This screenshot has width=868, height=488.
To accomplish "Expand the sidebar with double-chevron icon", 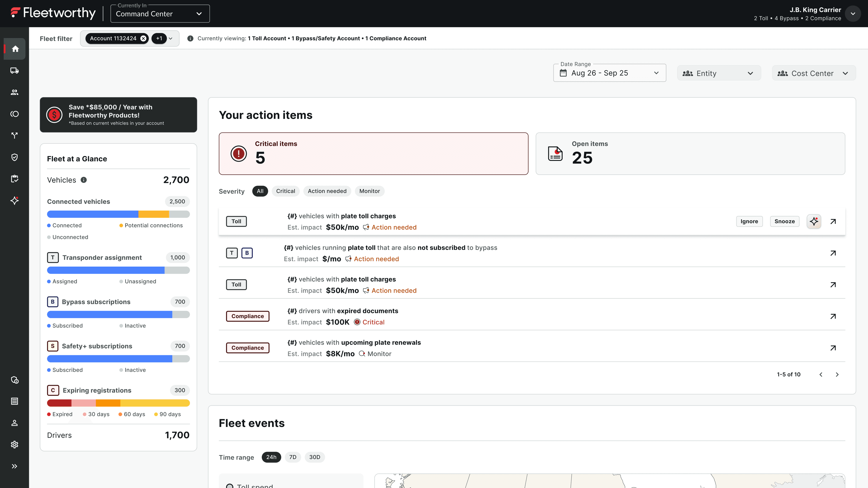I will 14,466.
